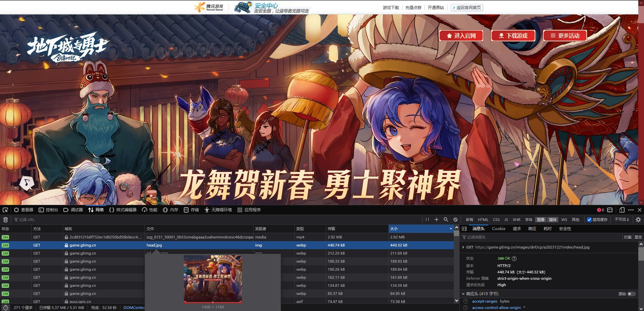Click help icon beside accept-ranges header

(x=466, y=301)
